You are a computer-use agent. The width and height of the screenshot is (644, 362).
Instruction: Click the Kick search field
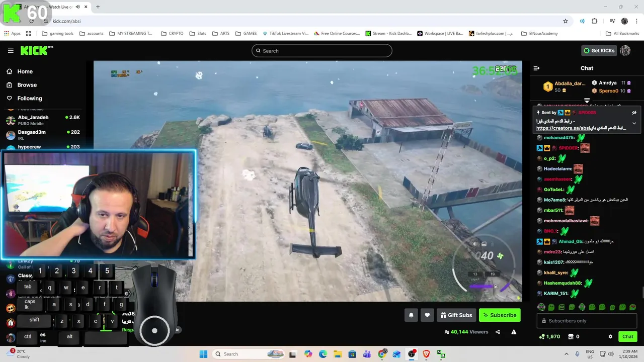[x=321, y=51]
